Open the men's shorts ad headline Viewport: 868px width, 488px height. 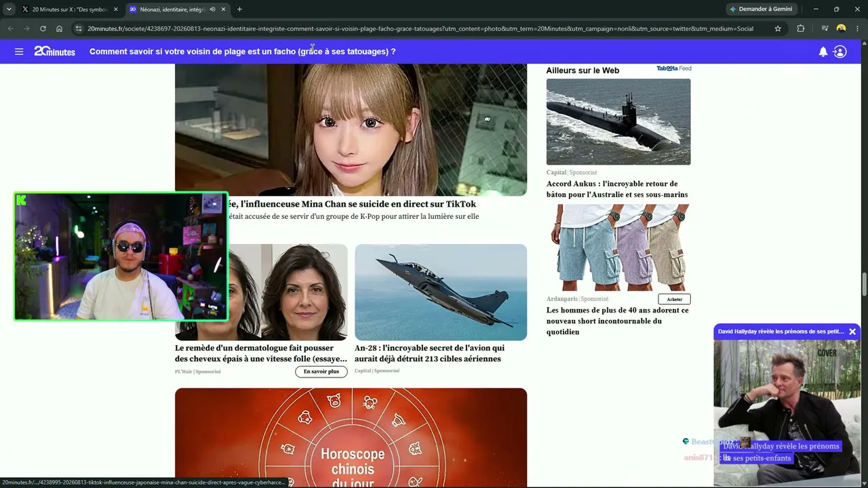617,321
